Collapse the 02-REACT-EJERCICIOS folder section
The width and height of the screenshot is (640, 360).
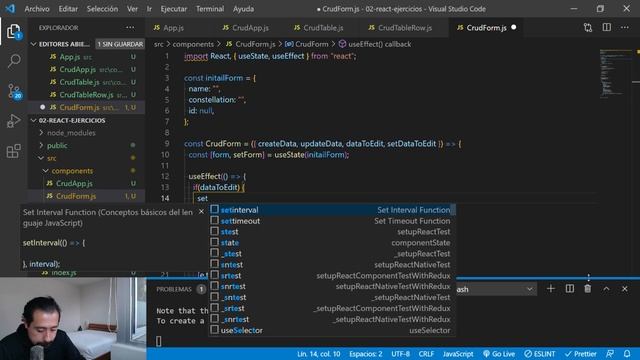pos(33,120)
